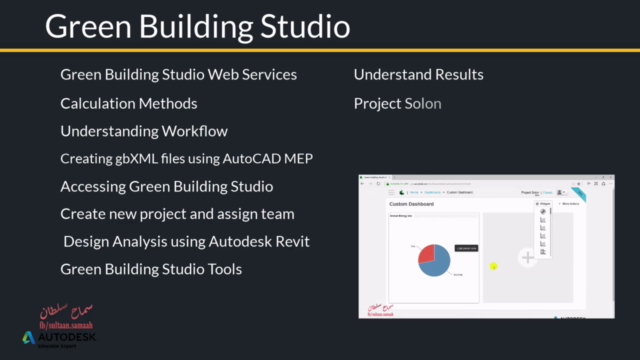Image resolution: width=640 pixels, height=360 pixels.
Task: Click the Dashboards breadcrumb link
Action: pos(432,192)
